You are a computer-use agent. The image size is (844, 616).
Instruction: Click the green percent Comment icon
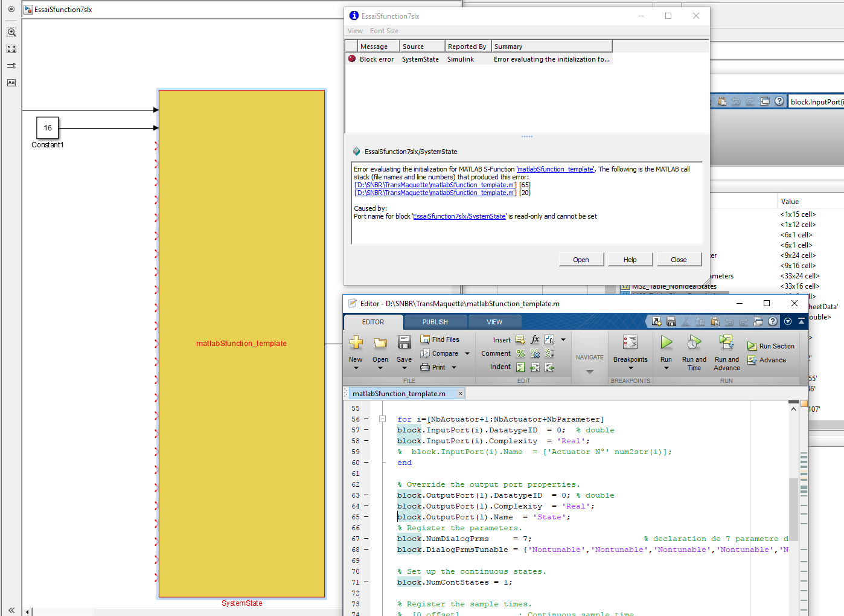pos(520,353)
